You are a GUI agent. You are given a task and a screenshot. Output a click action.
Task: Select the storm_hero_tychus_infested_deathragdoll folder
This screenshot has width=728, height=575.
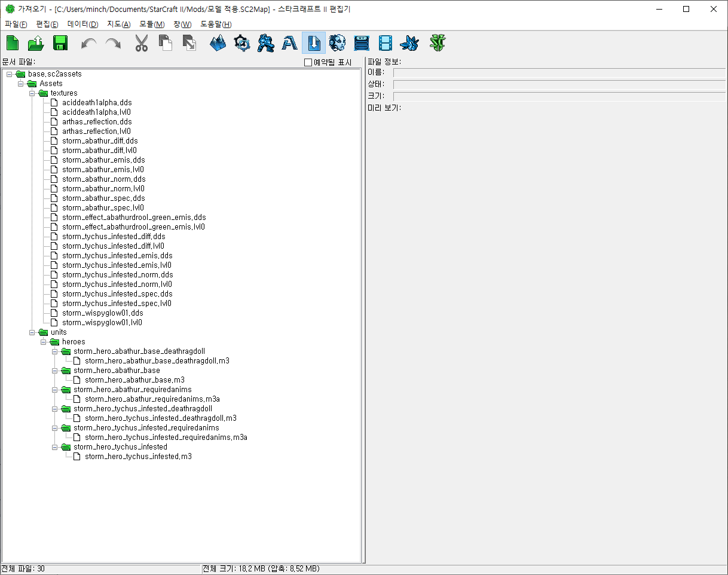point(143,409)
